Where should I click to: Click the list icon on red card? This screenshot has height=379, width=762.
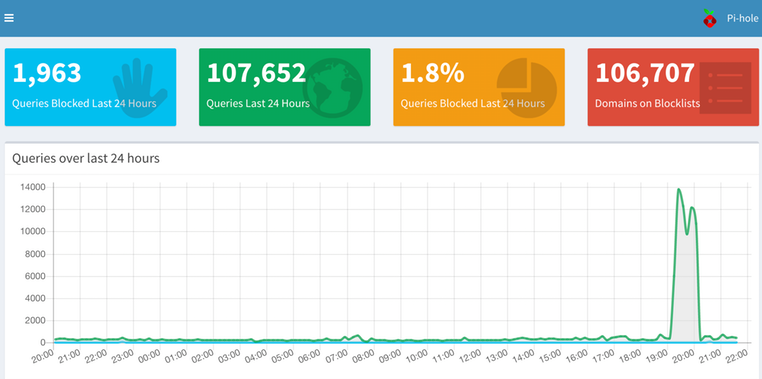[x=726, y=88]
